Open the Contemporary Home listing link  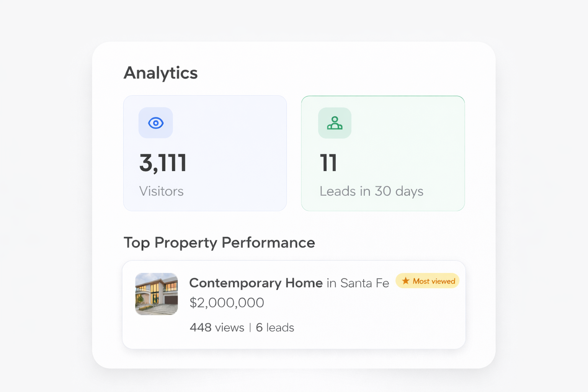click(x=256, y=283)
